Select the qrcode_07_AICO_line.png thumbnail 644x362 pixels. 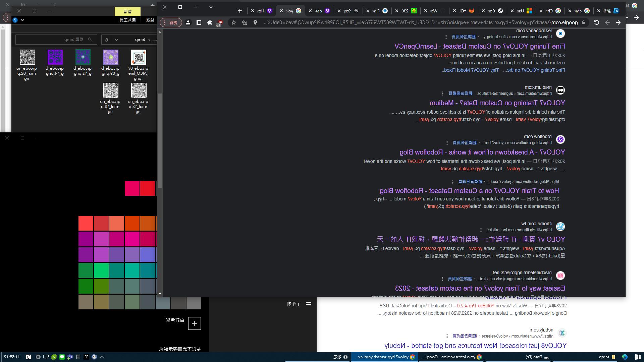[x=138, y=58]
